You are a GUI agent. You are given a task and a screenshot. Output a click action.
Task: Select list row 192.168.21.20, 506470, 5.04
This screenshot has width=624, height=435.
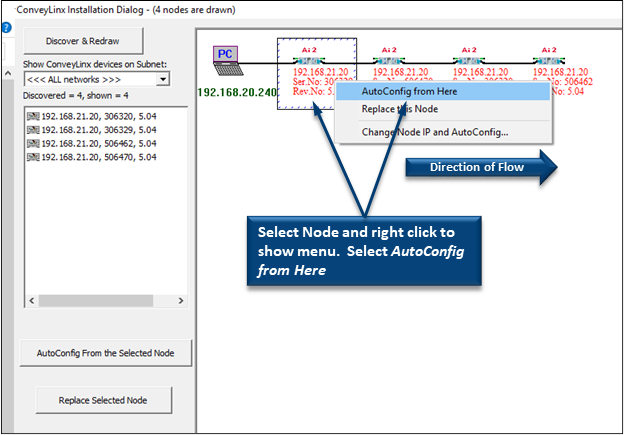point(92,157)
